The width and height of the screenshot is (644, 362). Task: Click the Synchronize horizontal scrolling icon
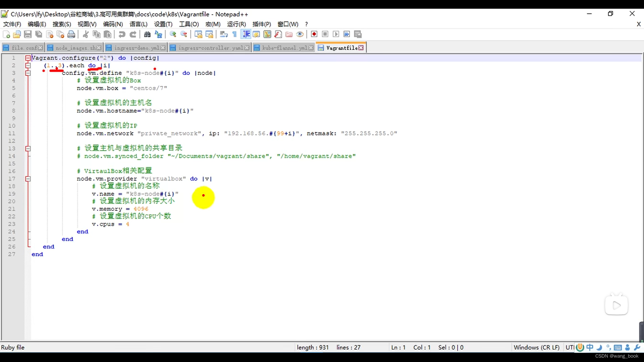tap(209, 34)
